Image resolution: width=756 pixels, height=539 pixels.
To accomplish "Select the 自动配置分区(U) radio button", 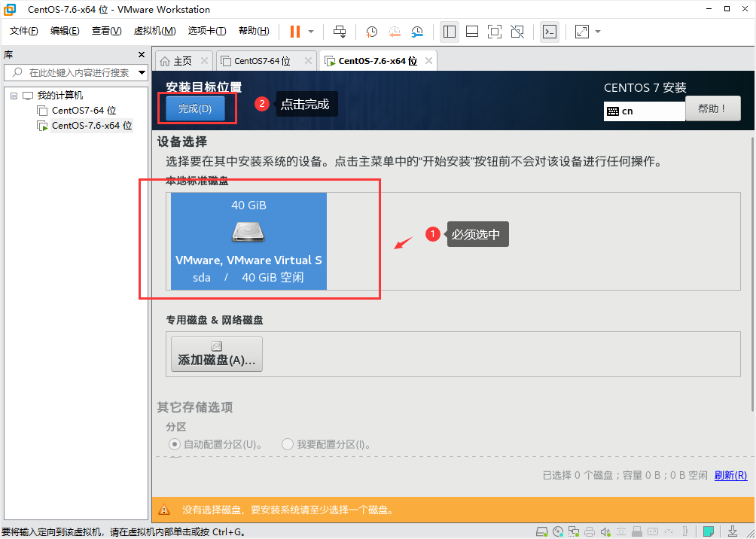I will click(x=174, y=444).
